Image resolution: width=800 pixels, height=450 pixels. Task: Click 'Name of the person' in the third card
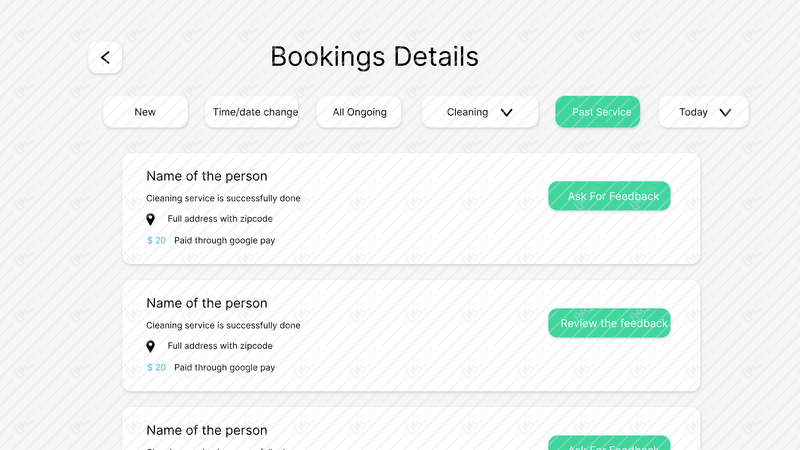click(x=207, y=430)
